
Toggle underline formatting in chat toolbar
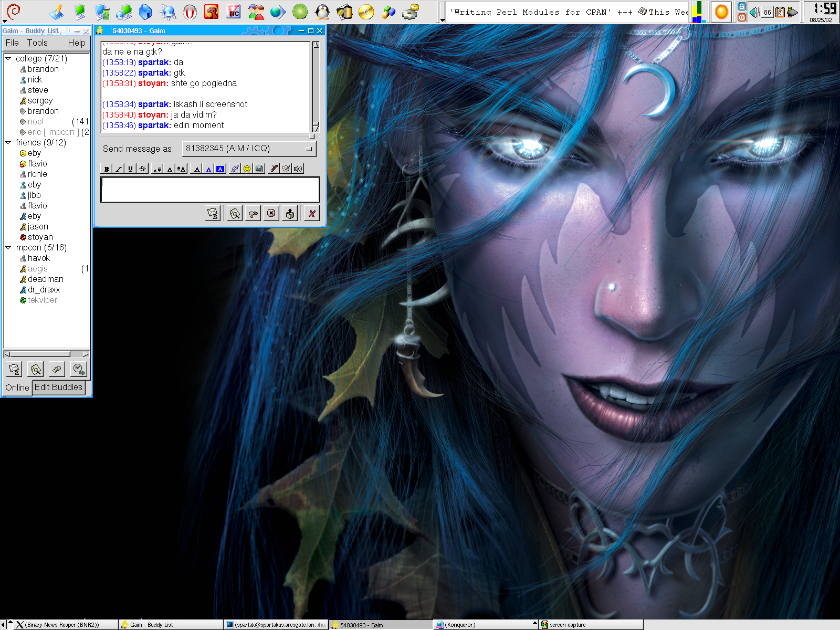(x=130, y=169)
